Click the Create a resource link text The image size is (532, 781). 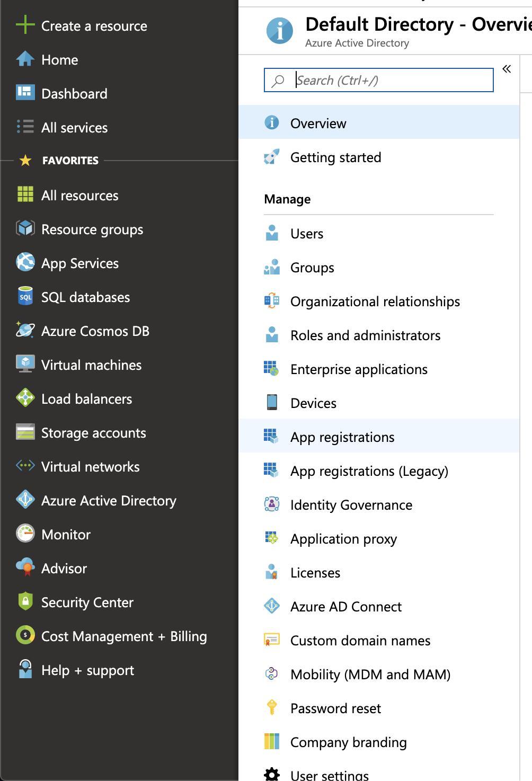[x=94, y=26]
